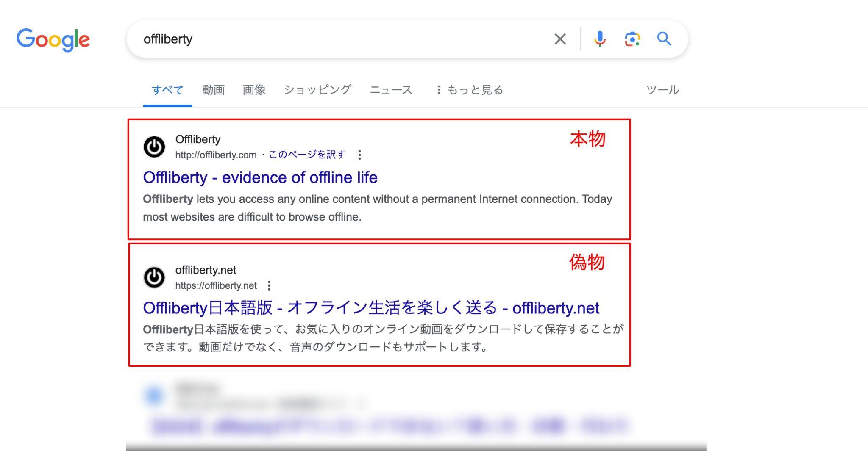Switch to the 動画 tab
868x451 pixels.
213,90
